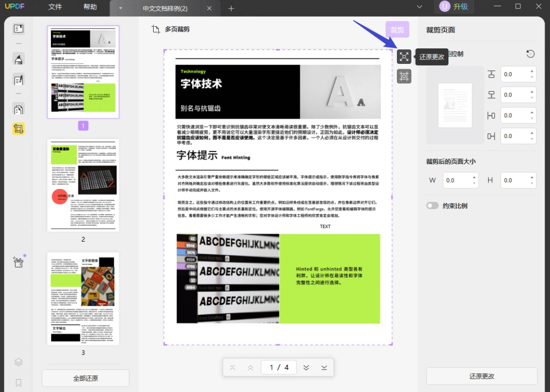Click the multi-page crop icon

coord(156,29)
